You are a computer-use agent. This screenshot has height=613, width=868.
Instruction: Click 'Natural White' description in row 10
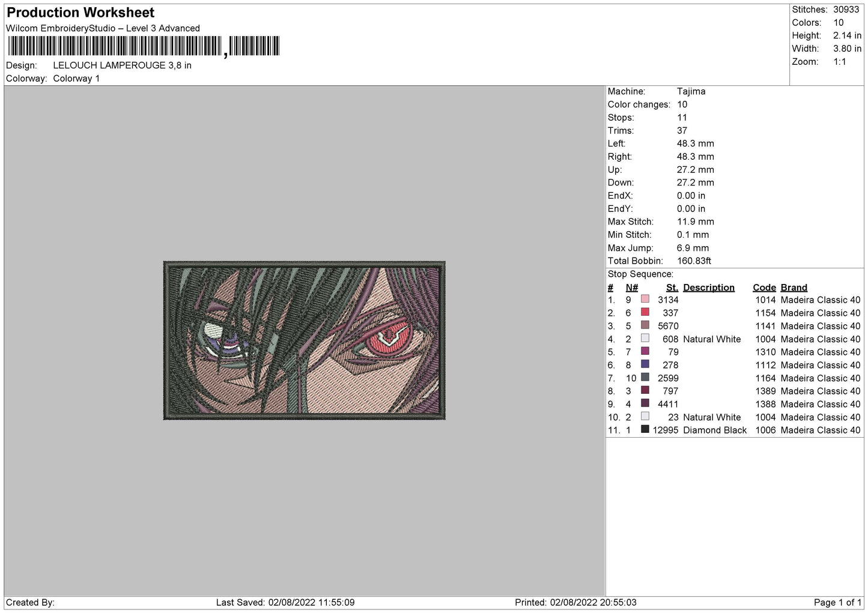[x=712, y=417]
